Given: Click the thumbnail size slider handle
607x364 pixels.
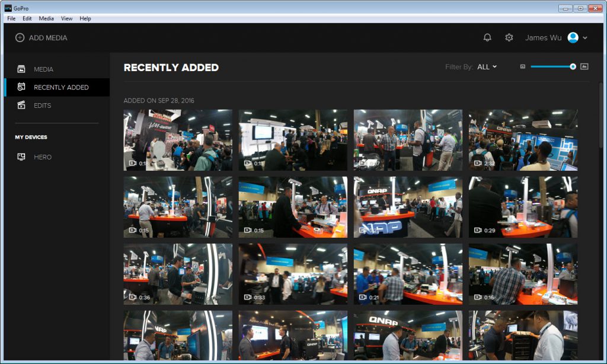Looking at the screenshot, I should 573,66.
